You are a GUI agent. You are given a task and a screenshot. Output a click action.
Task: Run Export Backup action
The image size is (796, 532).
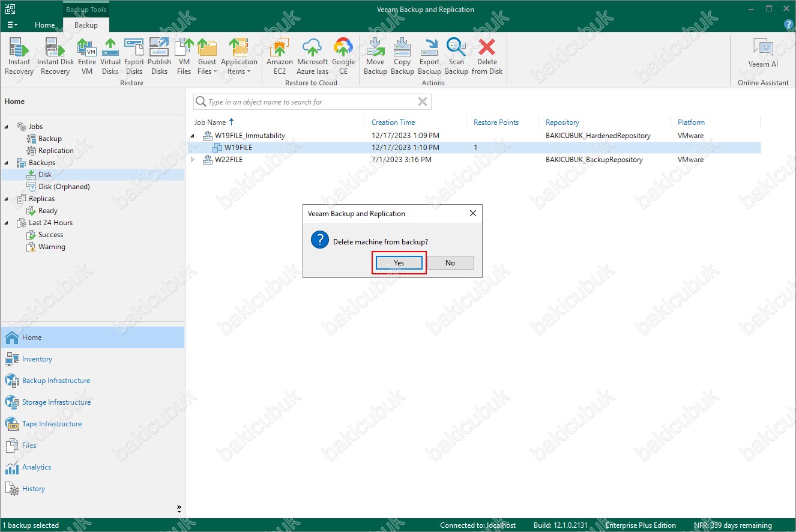point(429,56)
